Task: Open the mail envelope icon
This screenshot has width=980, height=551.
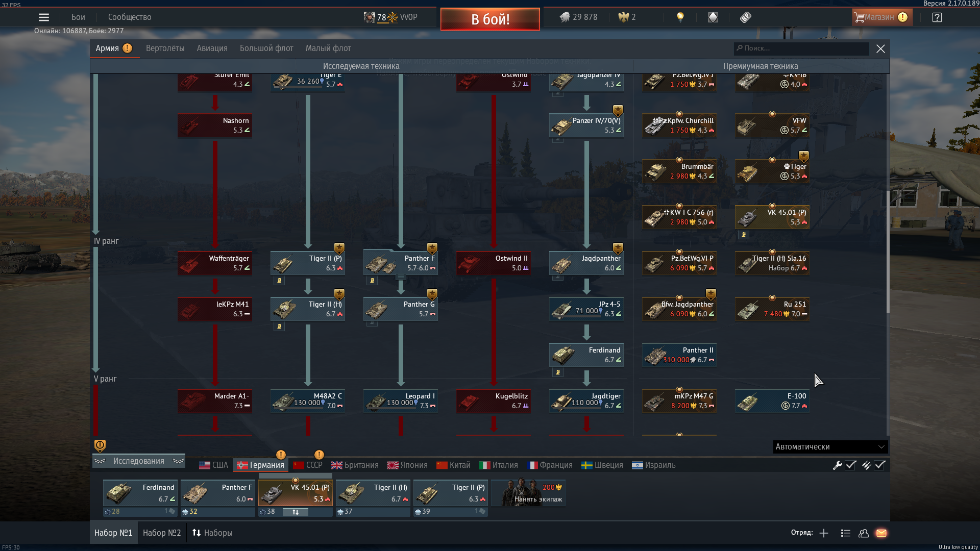Action: click(x=881, y=533)
